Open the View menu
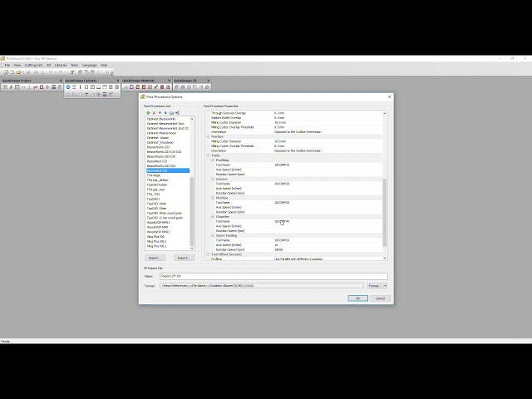532x399 pixels. pos(17,65)
